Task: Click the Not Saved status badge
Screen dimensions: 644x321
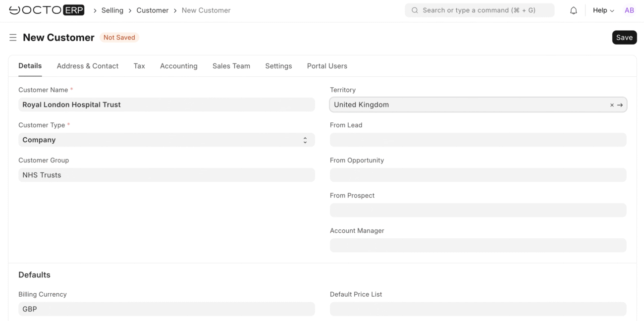Action: point(119,38)
